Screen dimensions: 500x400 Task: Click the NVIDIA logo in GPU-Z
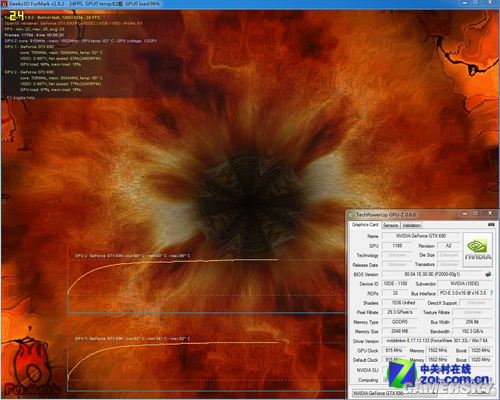478,249
